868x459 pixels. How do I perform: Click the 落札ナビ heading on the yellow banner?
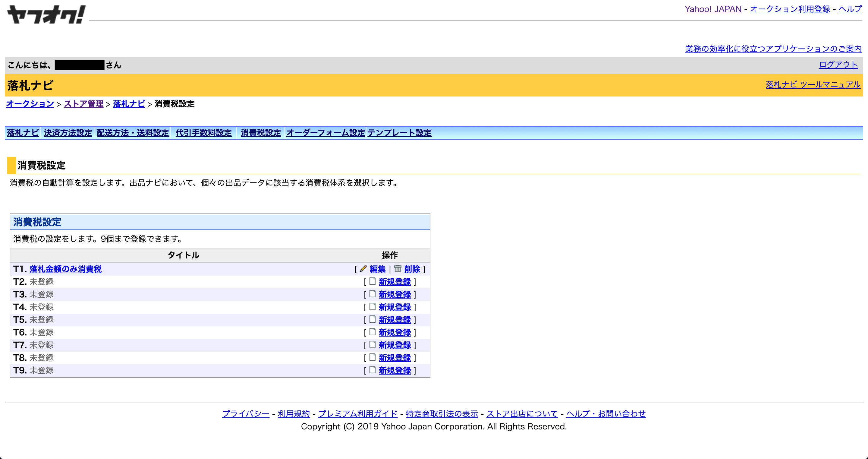coord(30,85)
